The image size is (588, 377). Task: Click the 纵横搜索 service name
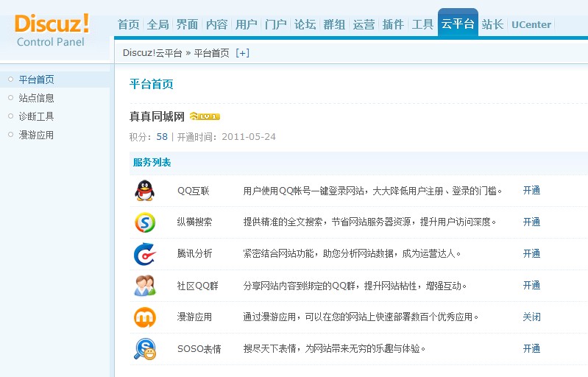pyautogui.click(x=194, y=222)
